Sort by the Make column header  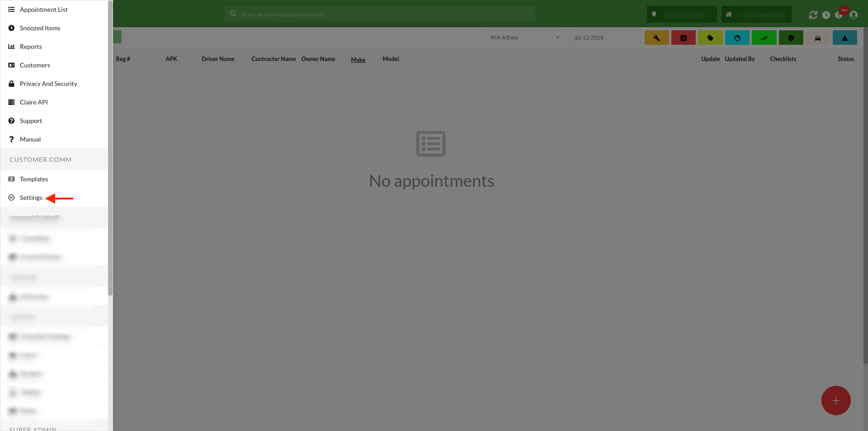[x=358, y=60]
